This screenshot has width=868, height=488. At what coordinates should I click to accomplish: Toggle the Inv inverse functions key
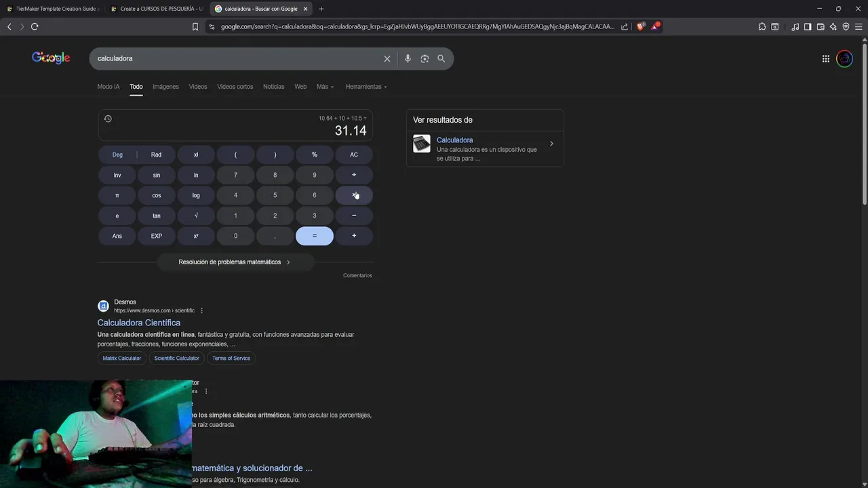click(117, 175)
